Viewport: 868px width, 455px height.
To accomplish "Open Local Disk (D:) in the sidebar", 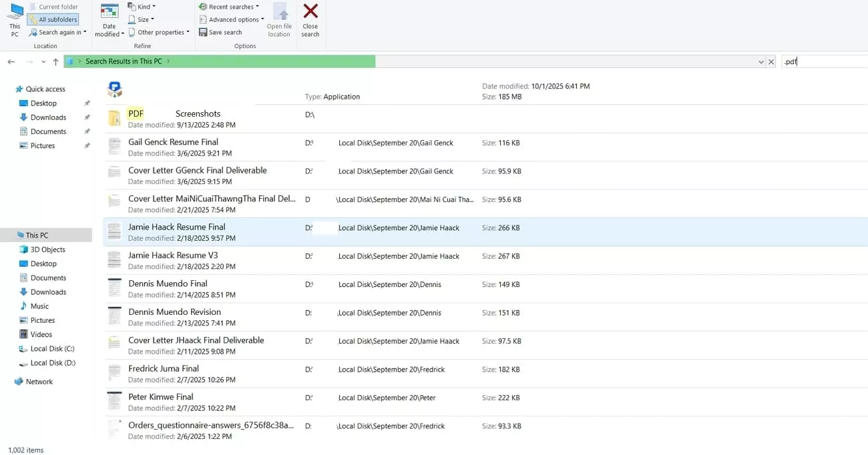I will coord(51,363).
